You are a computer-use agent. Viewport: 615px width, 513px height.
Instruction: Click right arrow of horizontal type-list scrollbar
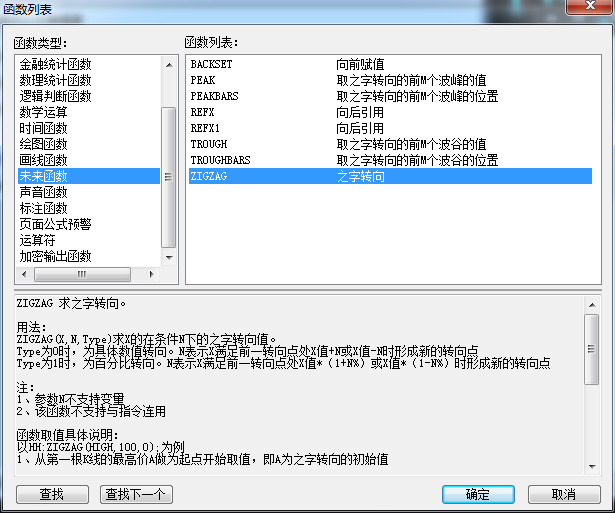151,274
